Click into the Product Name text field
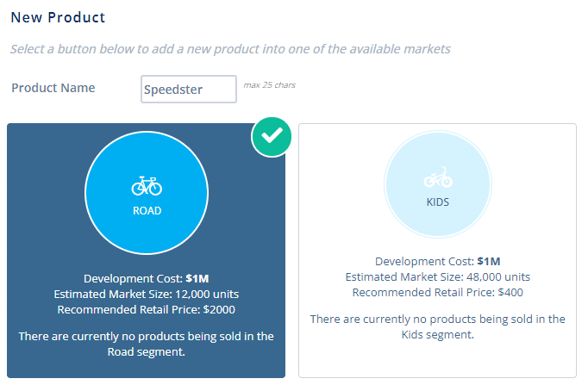 point(188,89)
